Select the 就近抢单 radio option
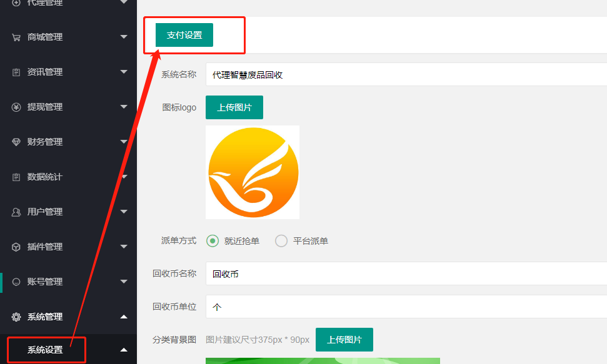The width and height of the screenshot is (607, 364). point(212,241)
